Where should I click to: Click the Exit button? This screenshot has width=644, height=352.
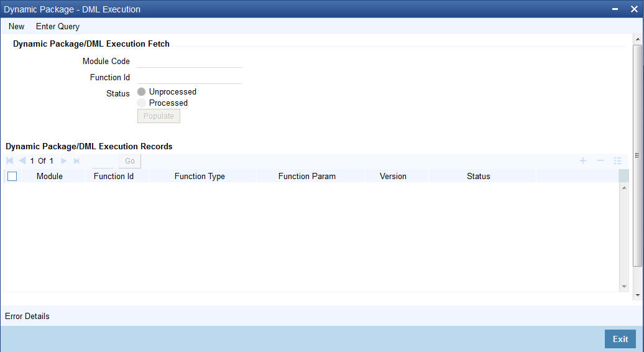620,339
